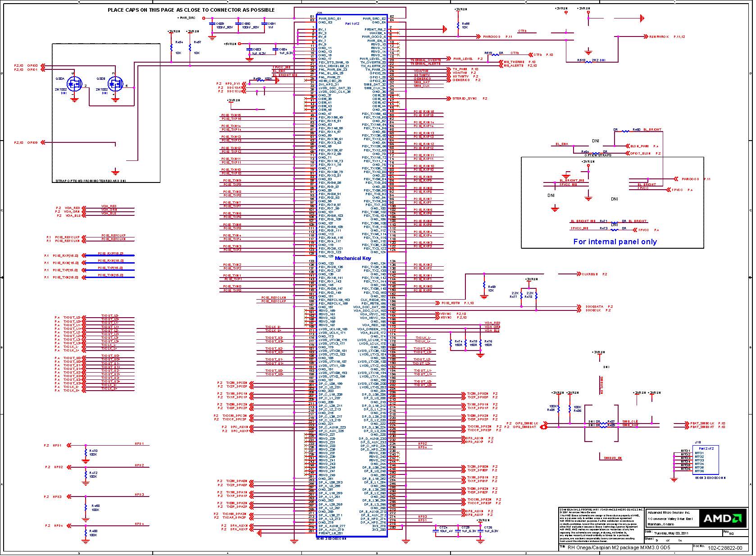This screenshot has width=756, height=556.
Task: Click the PWR_LEVEL off-page port label
Action: pos(463,59)
